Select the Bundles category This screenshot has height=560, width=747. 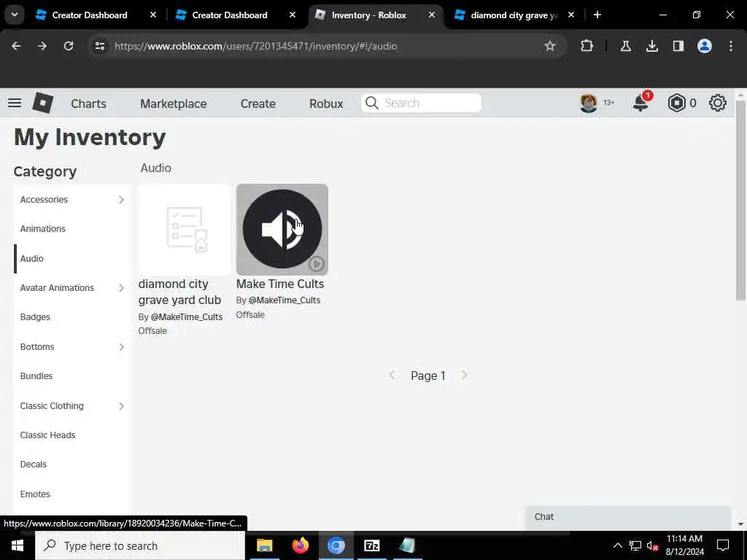pyautogui.click(x=36, y=376)
